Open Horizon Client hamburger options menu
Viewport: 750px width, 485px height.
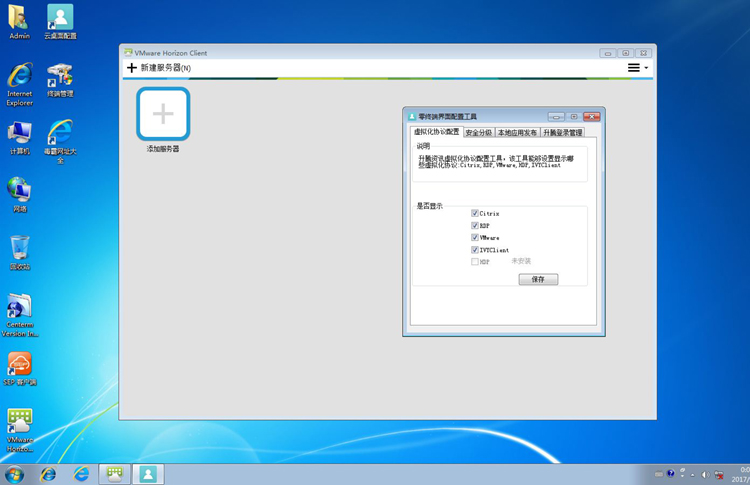(x=638, y=68)
